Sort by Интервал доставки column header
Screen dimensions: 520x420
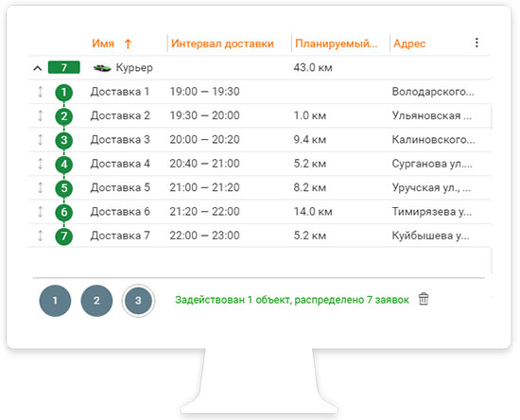pyautogui.click(x=222, y=44)
